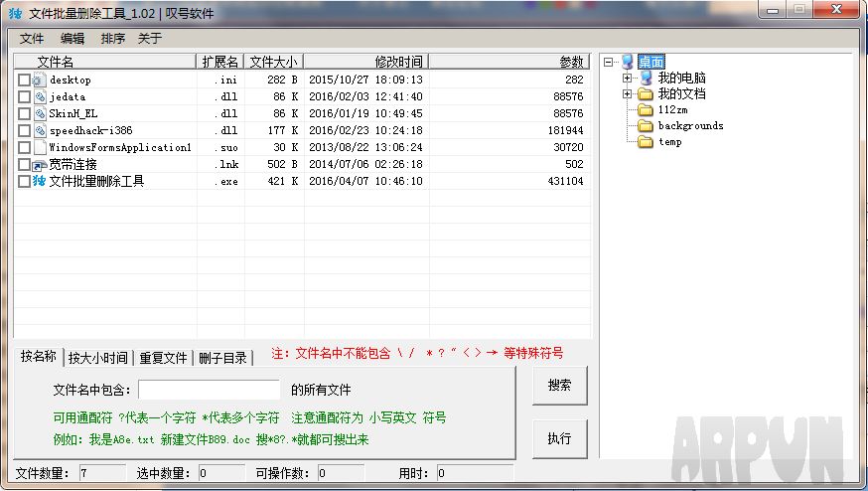Image resolution: width=868 pixels, height=491 pixels.
Task: Collapse the 桌面 root tree node
Action: [x=608, y=62]
